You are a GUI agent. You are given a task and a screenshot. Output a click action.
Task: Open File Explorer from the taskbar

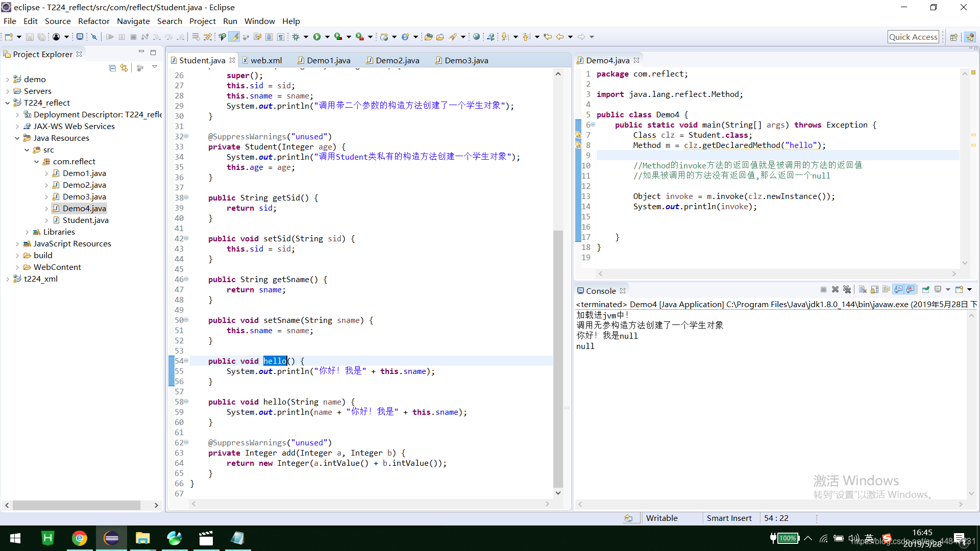click(142, 538)
